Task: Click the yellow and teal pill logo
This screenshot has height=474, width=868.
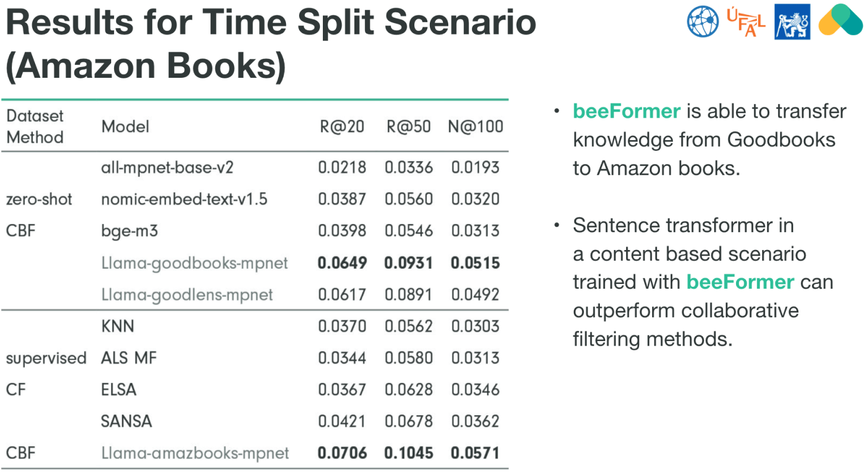Action: (840, 20)
